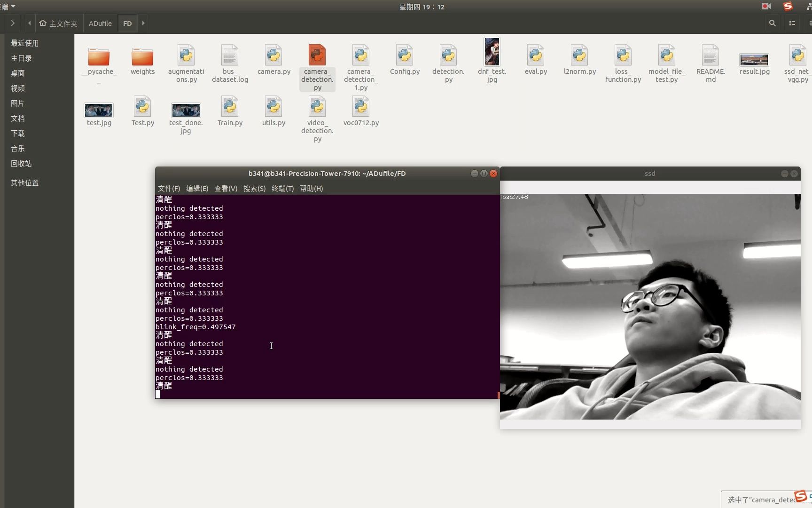Viewport: 812px width, 508px height.
Task: Click the search icon in file manager
Action: pyautogui.click(x=772, y=23)
